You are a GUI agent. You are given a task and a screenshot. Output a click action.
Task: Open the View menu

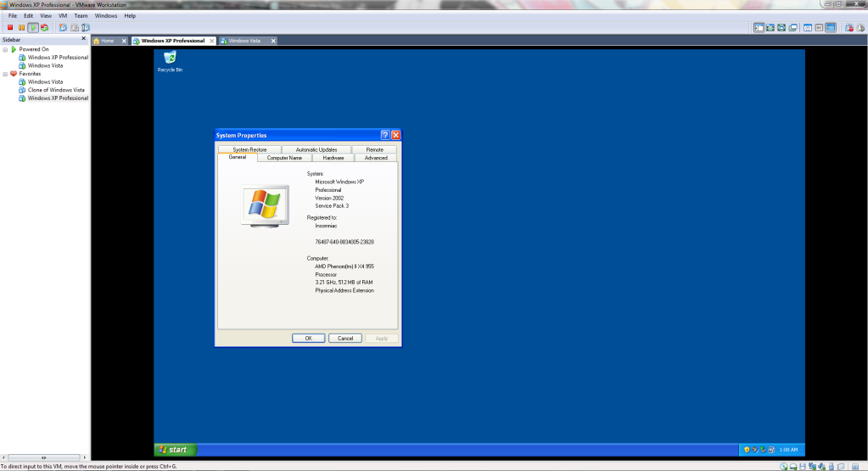pos(45,15)
